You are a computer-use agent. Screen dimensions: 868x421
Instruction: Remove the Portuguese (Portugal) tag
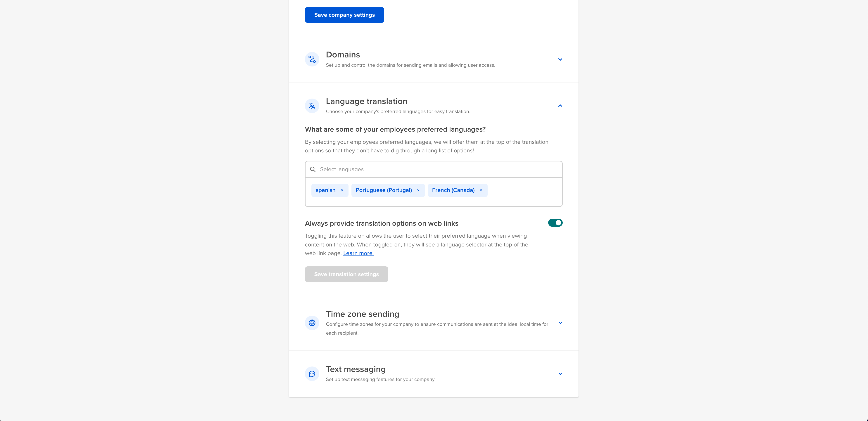418,190
